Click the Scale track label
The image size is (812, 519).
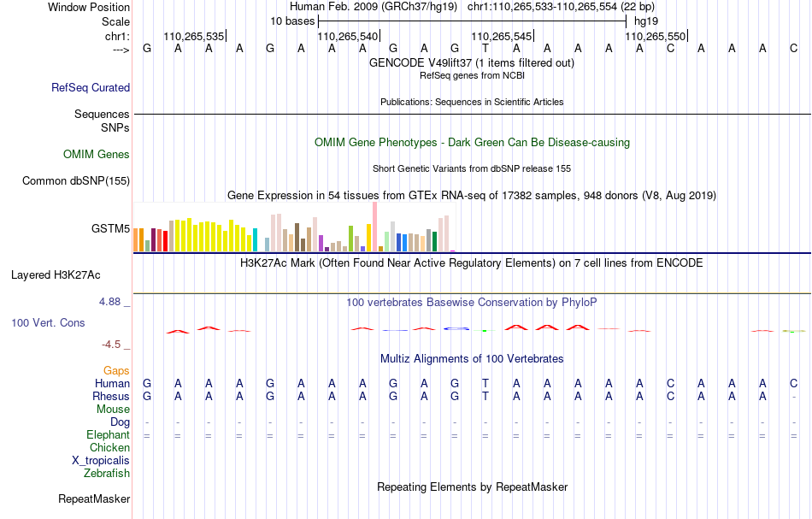115,21
